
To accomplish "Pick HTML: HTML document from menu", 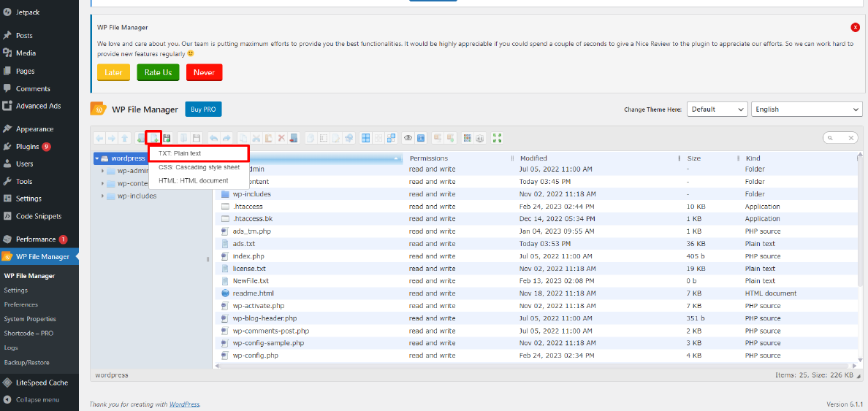I will pos(193,180).
